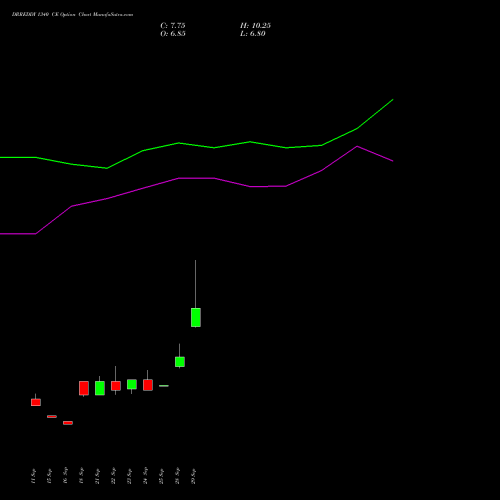This screenshot has width=500, height=500.
Task: Select the green candle for 28 Sep
Action: click(180, 362)
